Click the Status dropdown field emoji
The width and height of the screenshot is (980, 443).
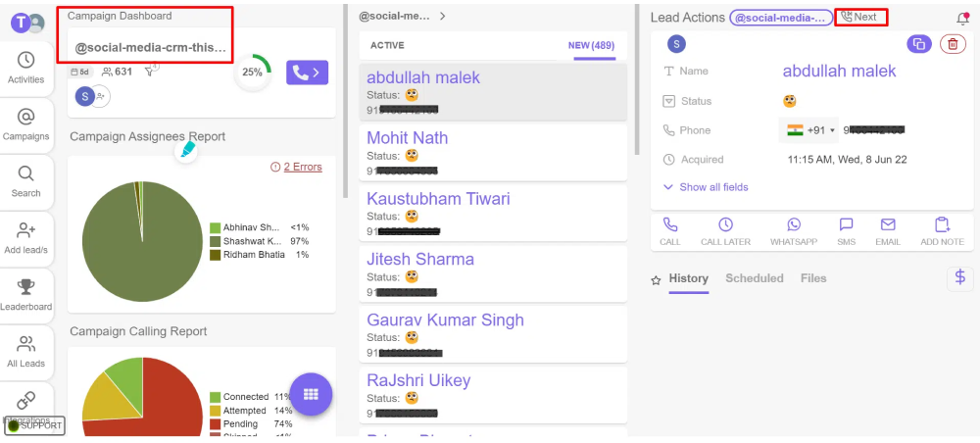789,101
